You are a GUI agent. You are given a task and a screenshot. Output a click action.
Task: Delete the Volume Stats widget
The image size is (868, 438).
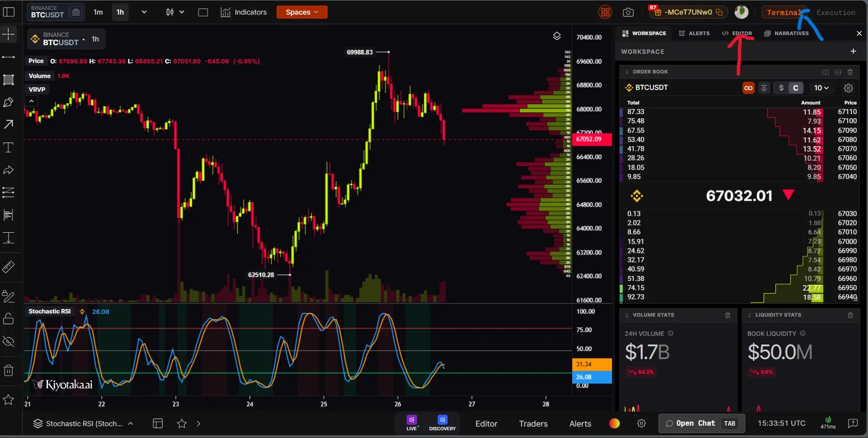point(728,315)
